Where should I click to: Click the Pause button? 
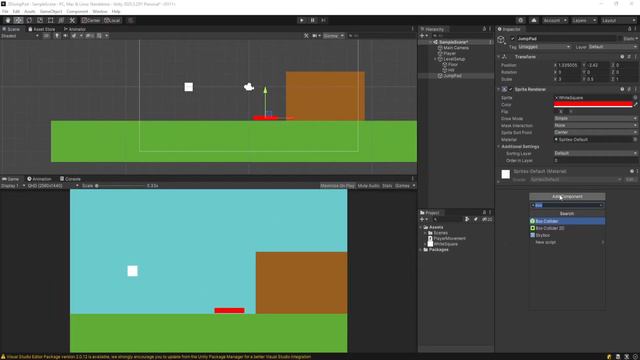[x=313, y=20]
